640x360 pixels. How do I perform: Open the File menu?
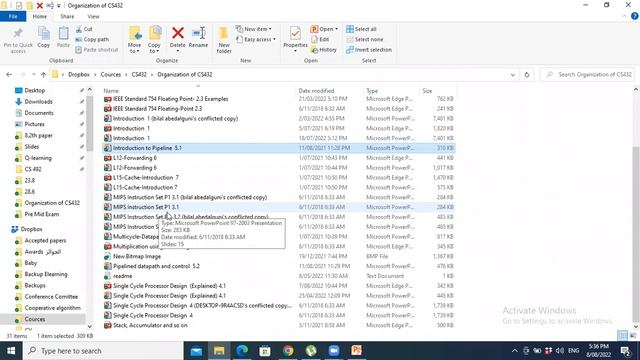tap(13, 16)
